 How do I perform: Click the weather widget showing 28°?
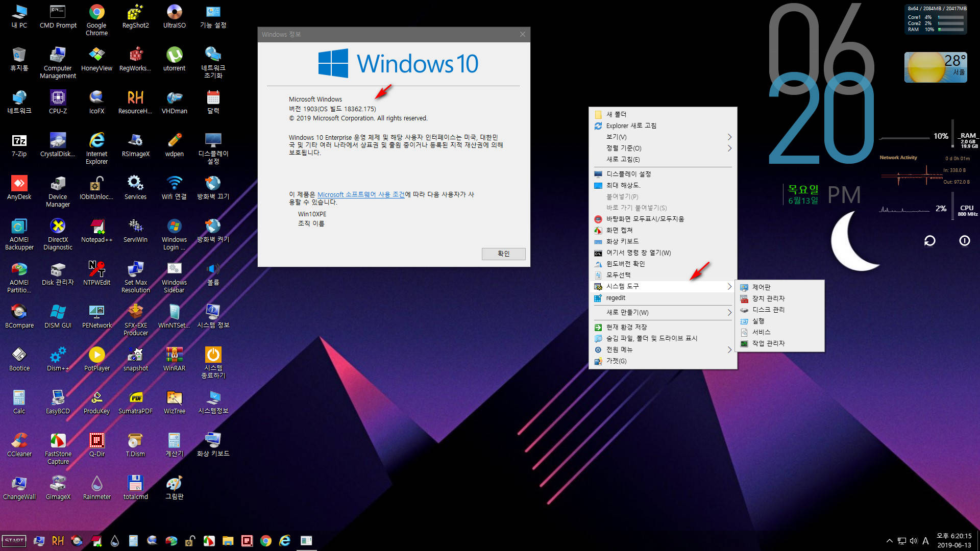coord(936,67)
